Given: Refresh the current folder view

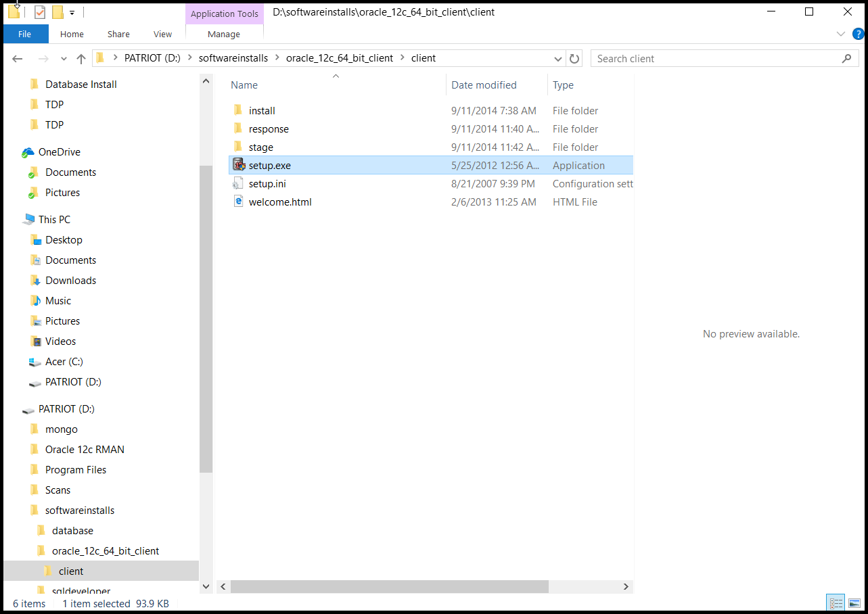Looking at the screenshot, I should [574, 58].
